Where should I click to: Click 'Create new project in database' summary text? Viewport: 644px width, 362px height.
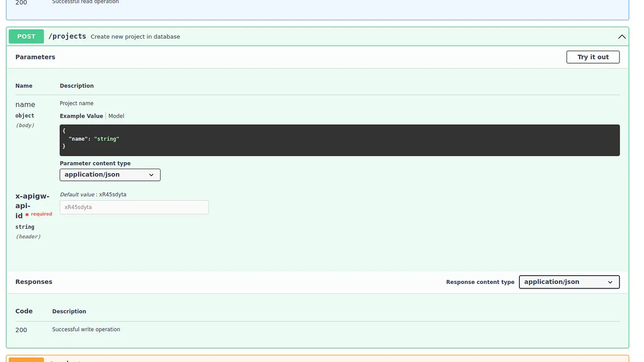click(135, 37)
